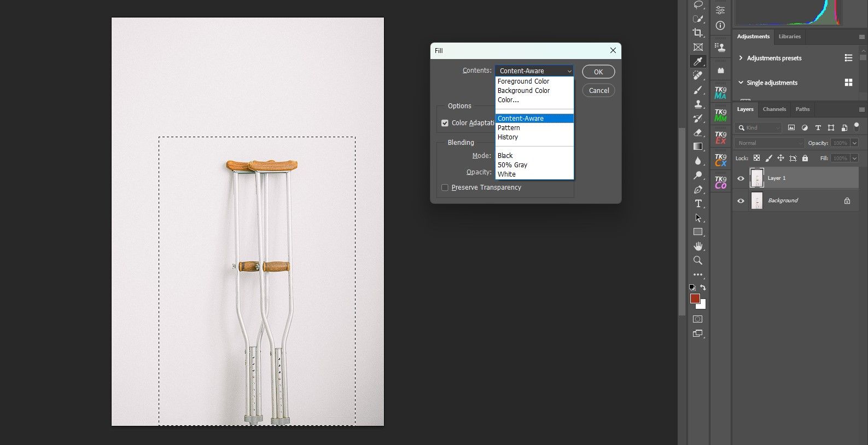Lock all layer attributes
The height and width of the screenshot is (445, 868).
805,158
